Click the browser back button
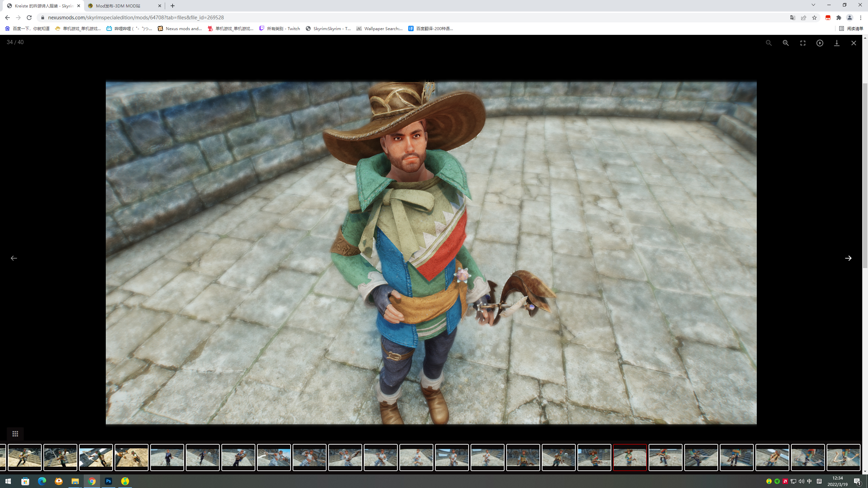Screen dimensions: 868x488 point(7,18)
